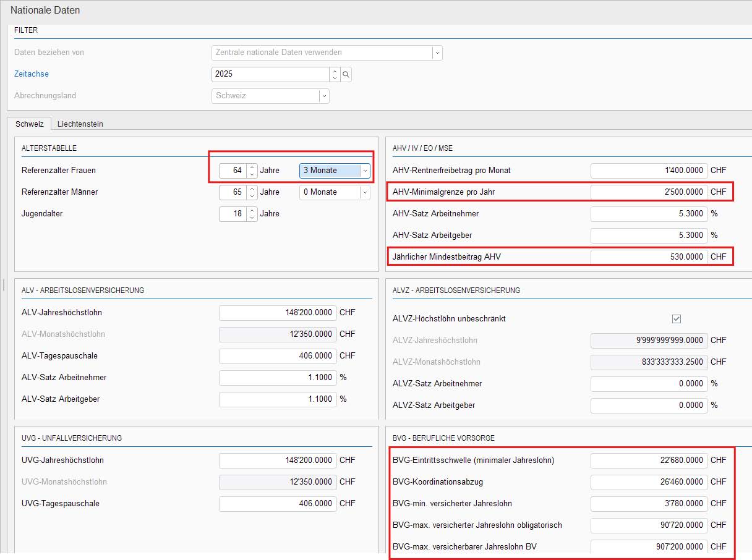Image resolution: width=752 pixels, height=560 pixels.
Task: Click the ALV-Jahreshöchstlohn input field
Action: pyautogui.click(x=277, y=313)
